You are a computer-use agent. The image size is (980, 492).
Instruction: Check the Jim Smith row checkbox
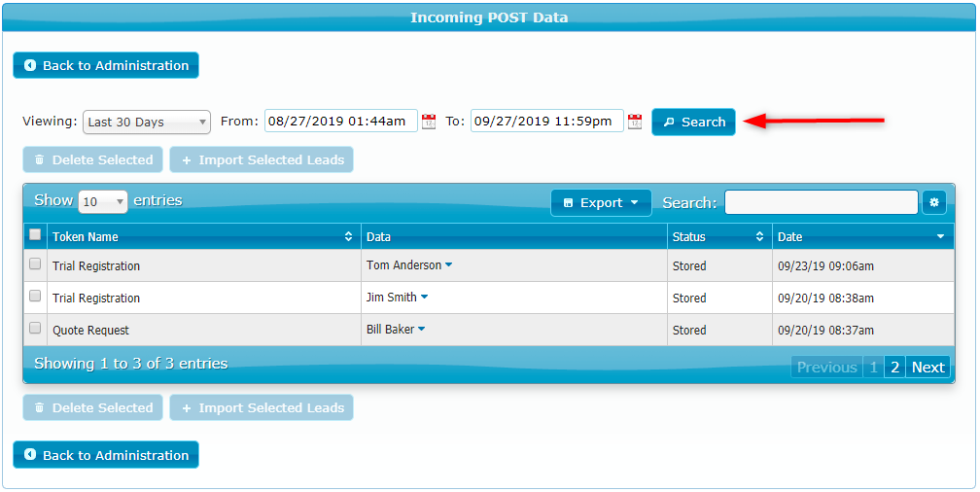click(x=35, y=296)
